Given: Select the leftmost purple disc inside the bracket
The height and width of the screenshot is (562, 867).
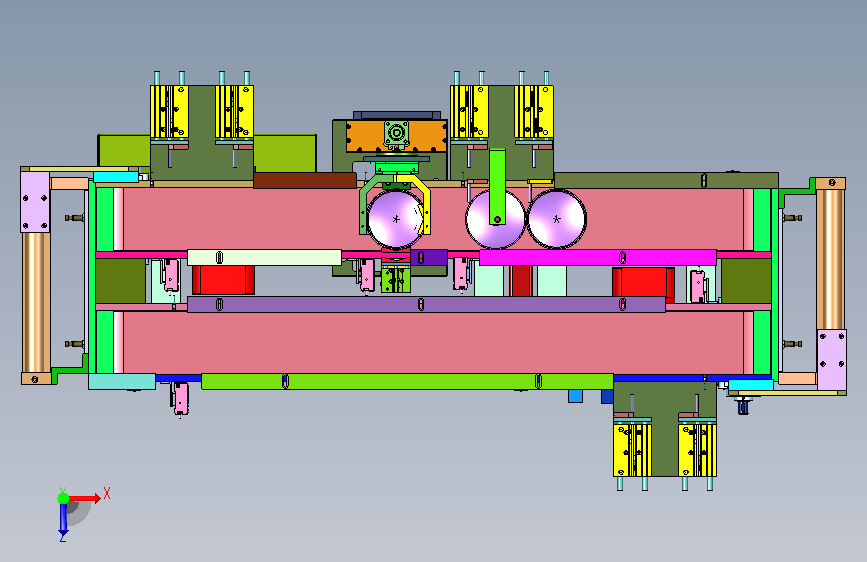Looking at the screenshot, I should tap(395, 219).
